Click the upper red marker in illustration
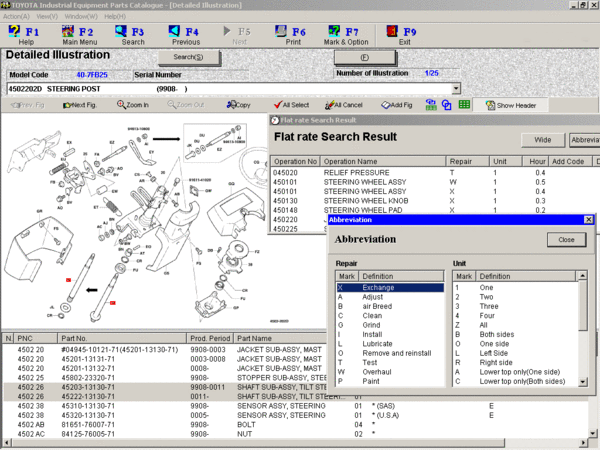The height and width of the screenshot is (450, 600). 68,280
